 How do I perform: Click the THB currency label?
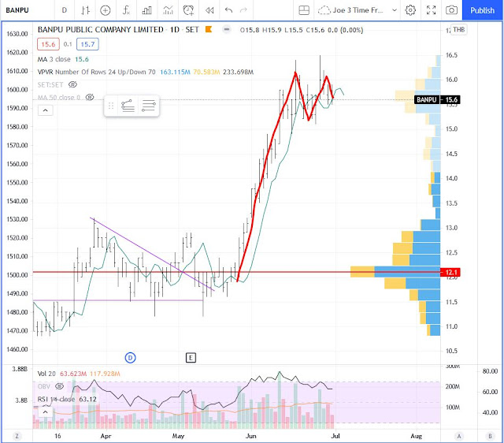[458, 30]
